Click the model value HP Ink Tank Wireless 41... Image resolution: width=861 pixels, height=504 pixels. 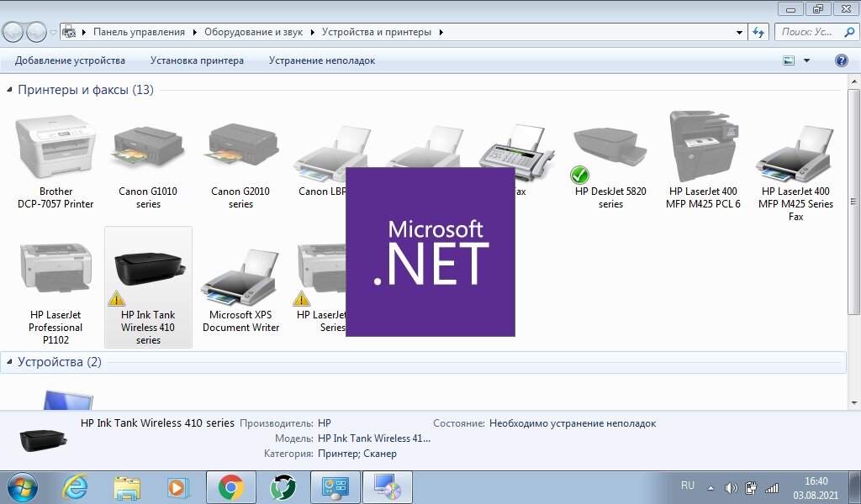[x=374, y=438]
